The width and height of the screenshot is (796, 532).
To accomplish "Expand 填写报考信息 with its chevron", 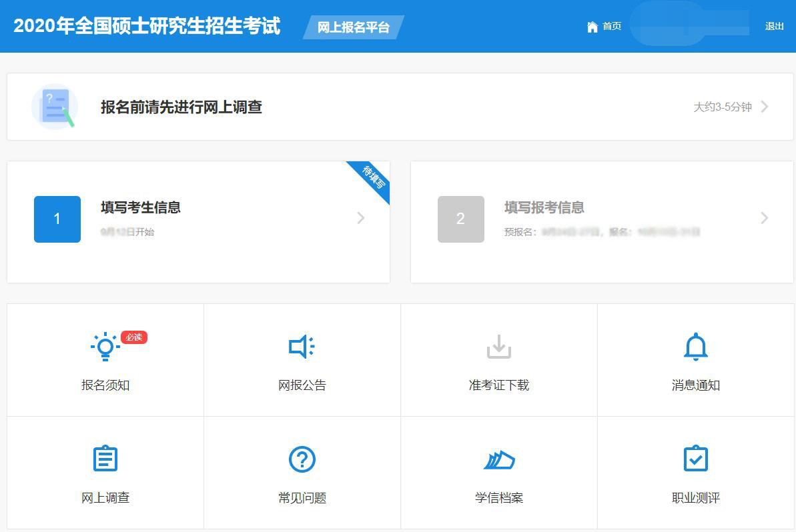I will click(x=764, y=218).
